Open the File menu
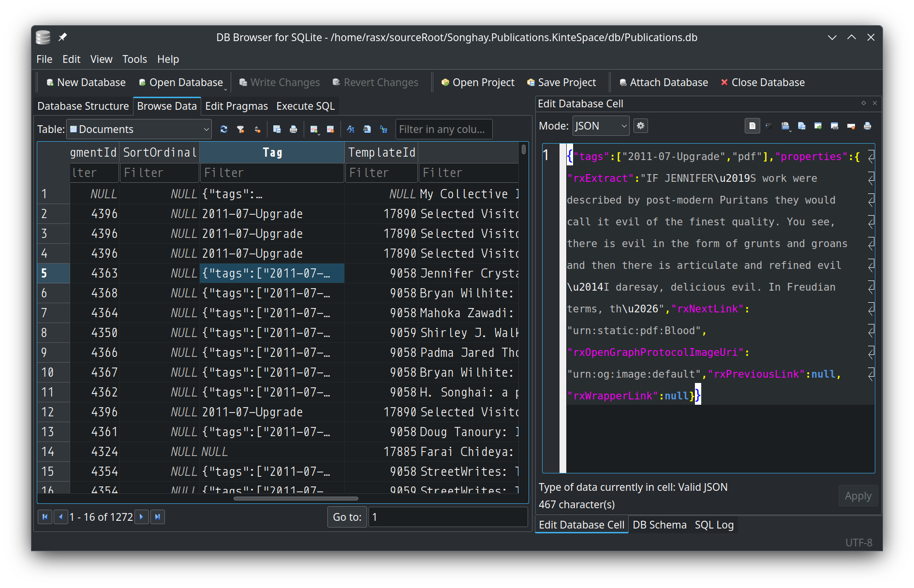The image size is (914, 588). [x=44, y=59]
